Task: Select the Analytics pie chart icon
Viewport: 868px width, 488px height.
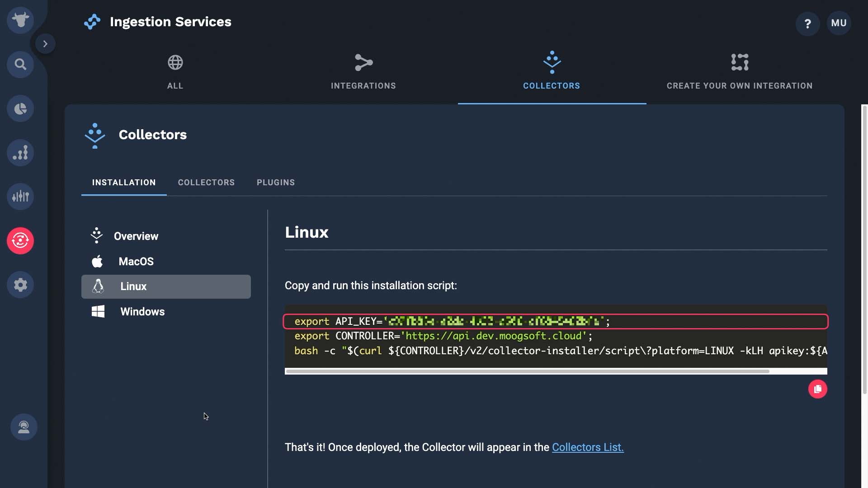Action: (x=20, y=108)
